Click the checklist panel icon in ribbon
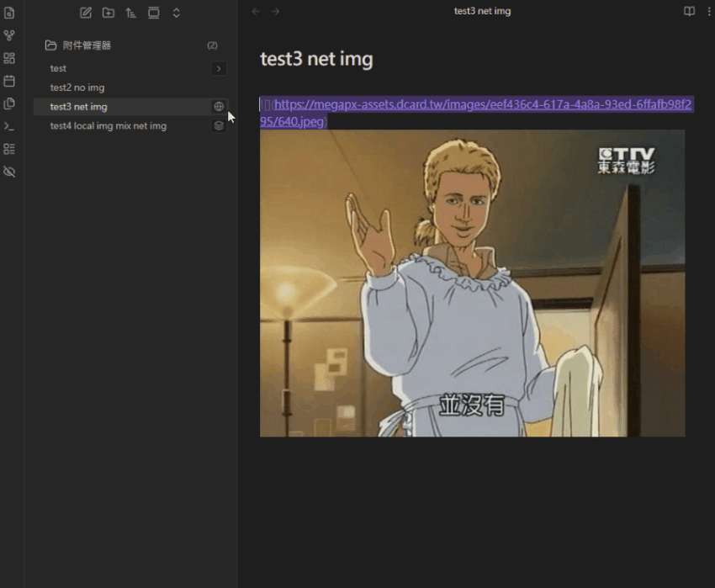Viewport: 715px width, 588px height. (x=9, y=149)
